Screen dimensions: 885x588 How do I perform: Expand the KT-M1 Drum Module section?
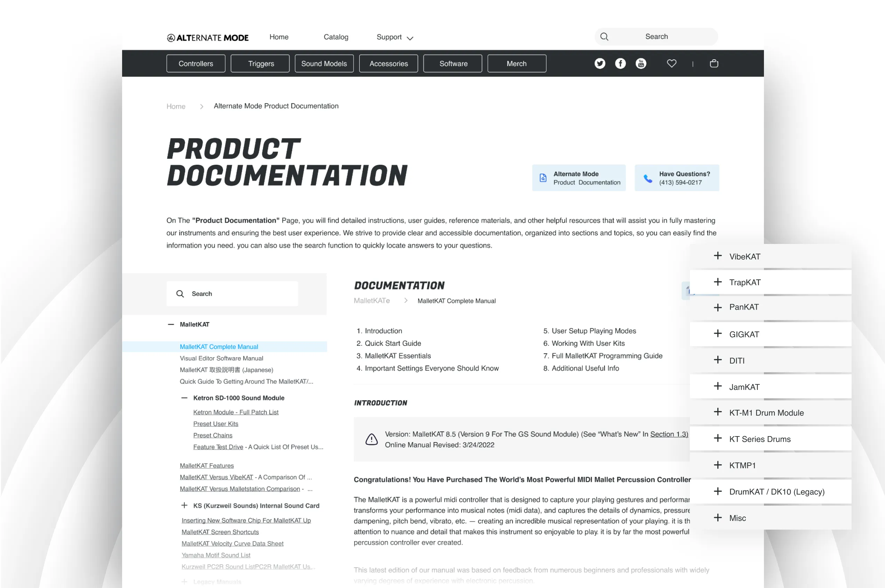click(x=717, y=412)
